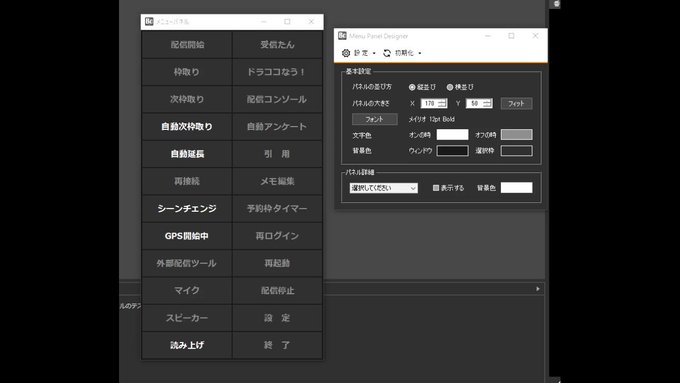The height and width of the screenshot is (383, 680).
Task: Click the 再ログイン panel button
Action: (x=277, y=236)
